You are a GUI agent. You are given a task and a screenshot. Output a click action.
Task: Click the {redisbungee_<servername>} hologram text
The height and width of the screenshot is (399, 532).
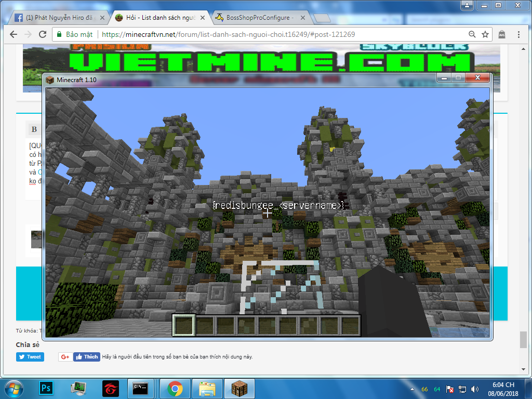(278, 205)
